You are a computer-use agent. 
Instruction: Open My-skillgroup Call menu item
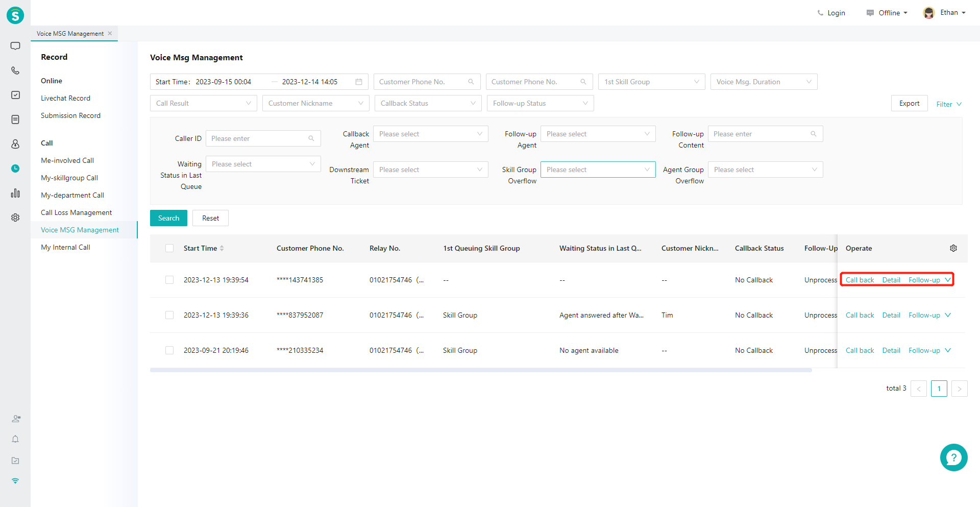69,178
